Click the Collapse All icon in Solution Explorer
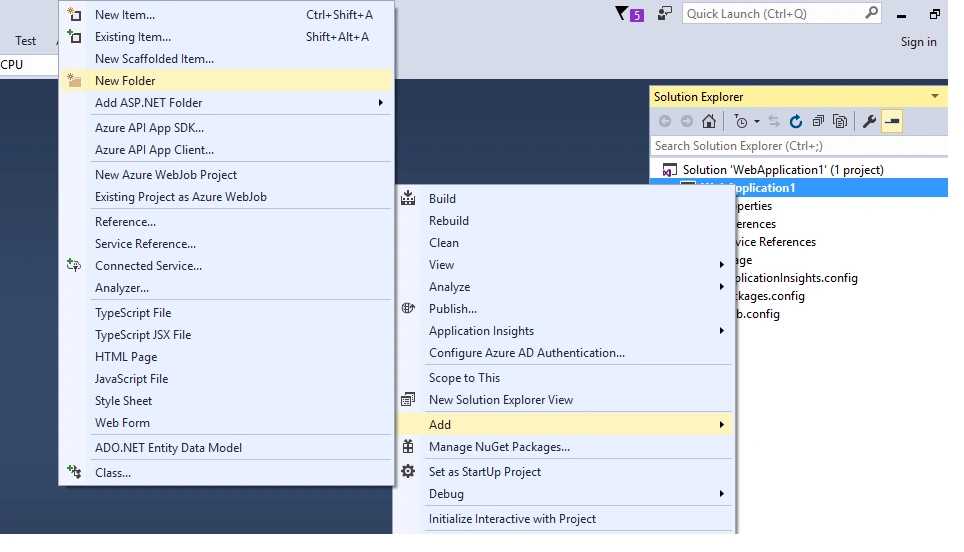The image size is (964, 552). coord(818,122)
